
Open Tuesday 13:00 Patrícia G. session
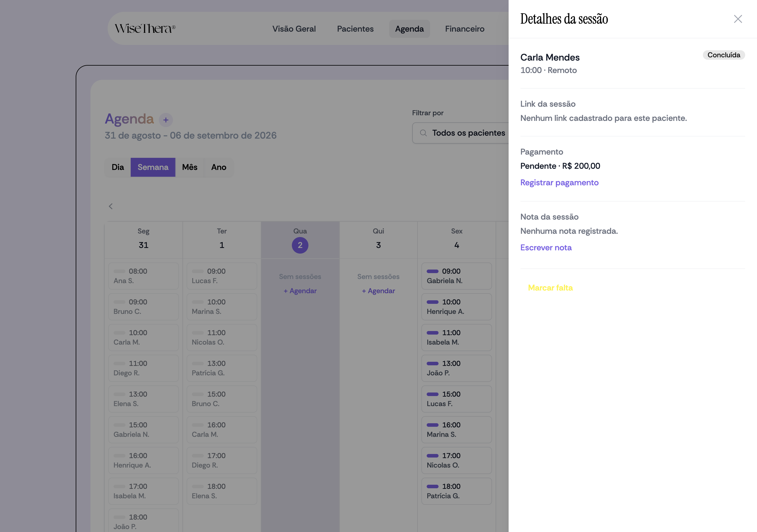(222, 368)
